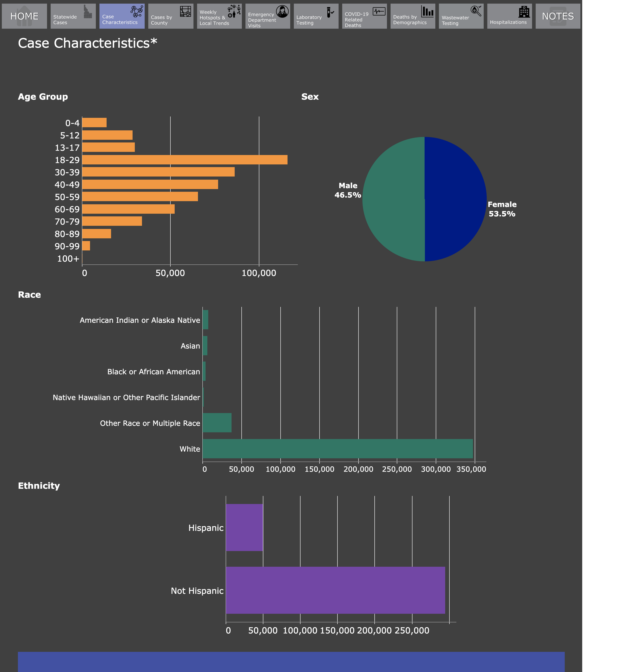Click the magnifier droplet Wastewater Testing icon
This screenshot has width=627, height=672.
click(476, 11)
